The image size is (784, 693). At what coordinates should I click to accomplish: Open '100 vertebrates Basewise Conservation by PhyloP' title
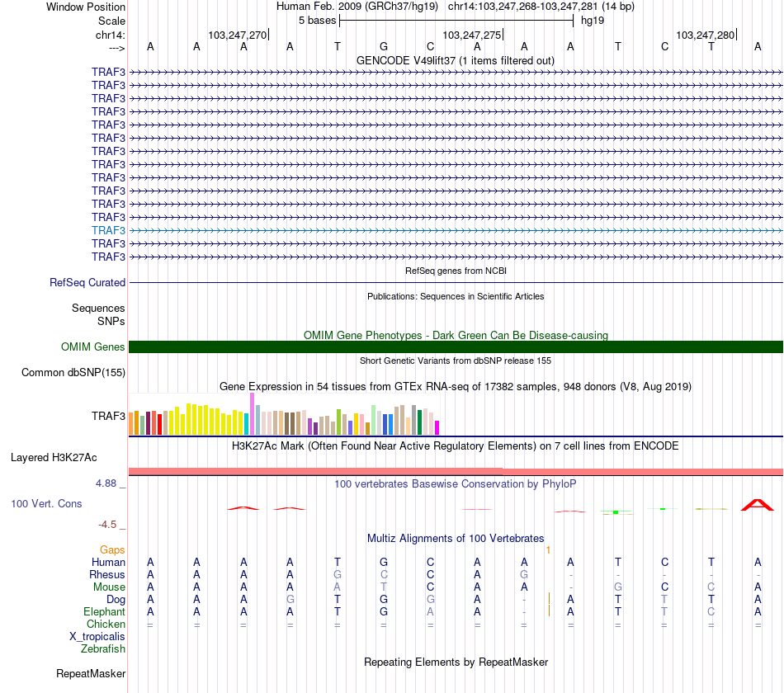tap(456, 484)
